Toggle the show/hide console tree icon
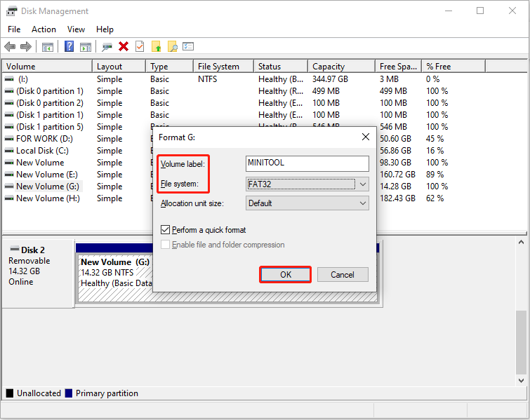The width and height of the screenshot is (530, 420). (x=48, y=47)
